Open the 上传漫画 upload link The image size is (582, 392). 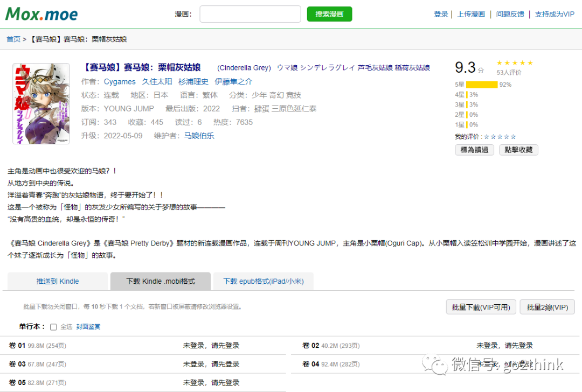(x=471, y=14)
